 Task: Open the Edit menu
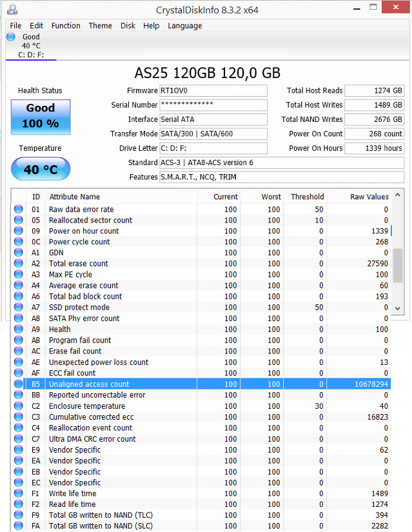(36, 26)
